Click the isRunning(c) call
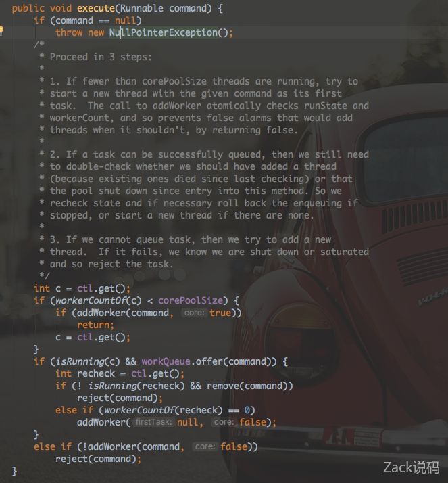 click(x=88, y=361)
